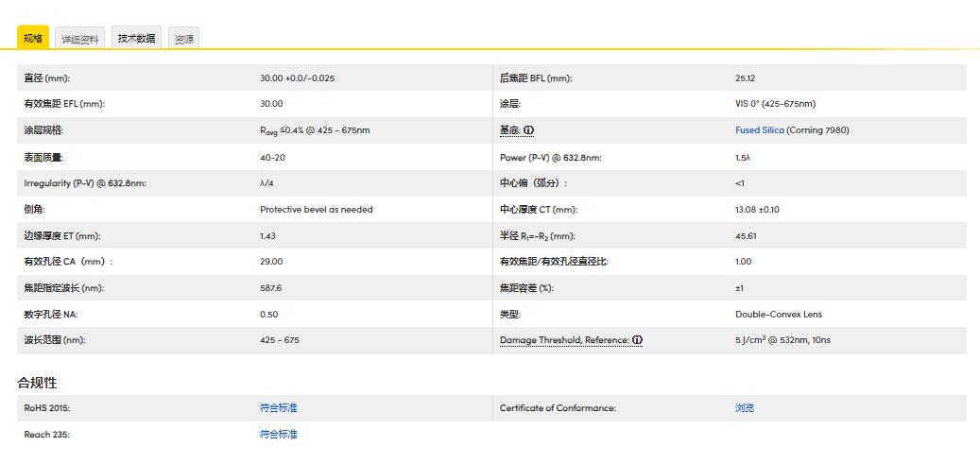Click the 5 J/cm² @ 532nm damage value

click(782, 340)
